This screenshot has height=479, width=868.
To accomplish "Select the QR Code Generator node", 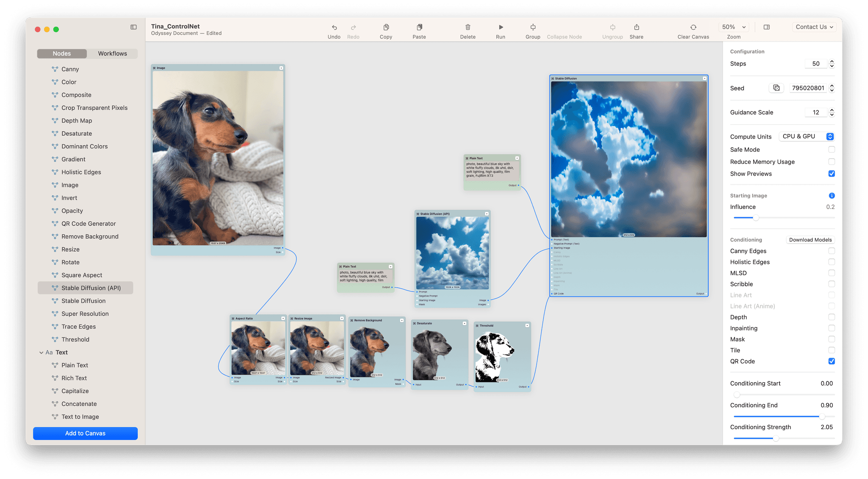I will coord(88,223).
